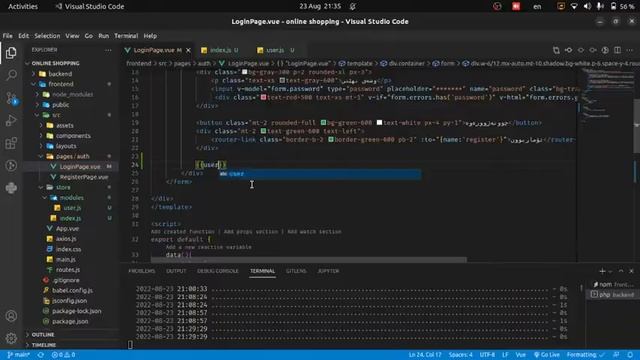This screenshot has height=360, width=640.
Task: Click the main branch in status bar
Action: click(x=18, y=355)
